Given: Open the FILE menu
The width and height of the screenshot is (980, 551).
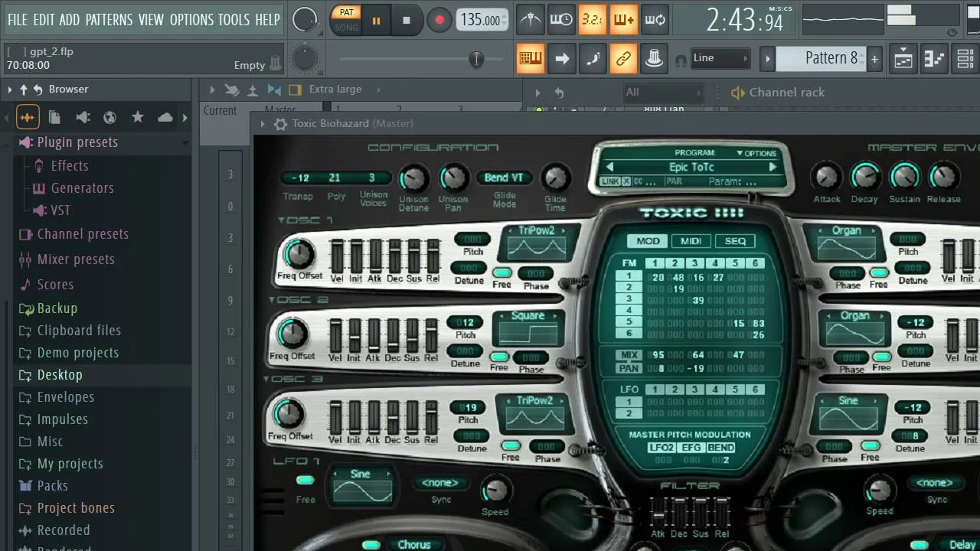Looking at the screenshot, I should pos(17,20).
